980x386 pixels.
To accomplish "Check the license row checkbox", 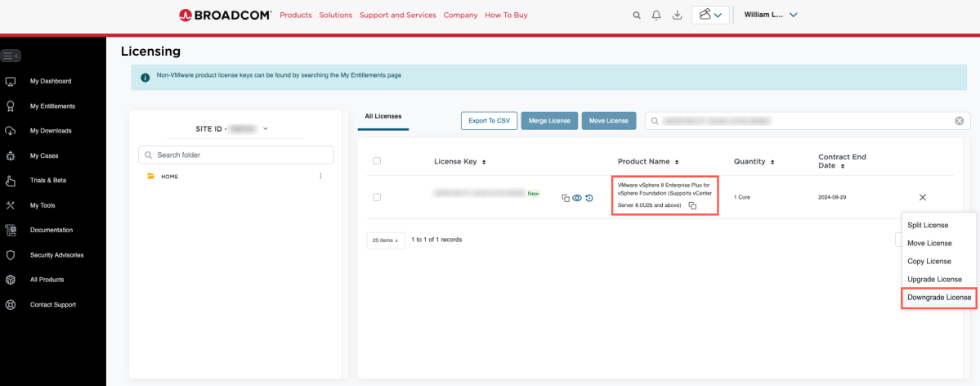I will click(x=377, y=197).
